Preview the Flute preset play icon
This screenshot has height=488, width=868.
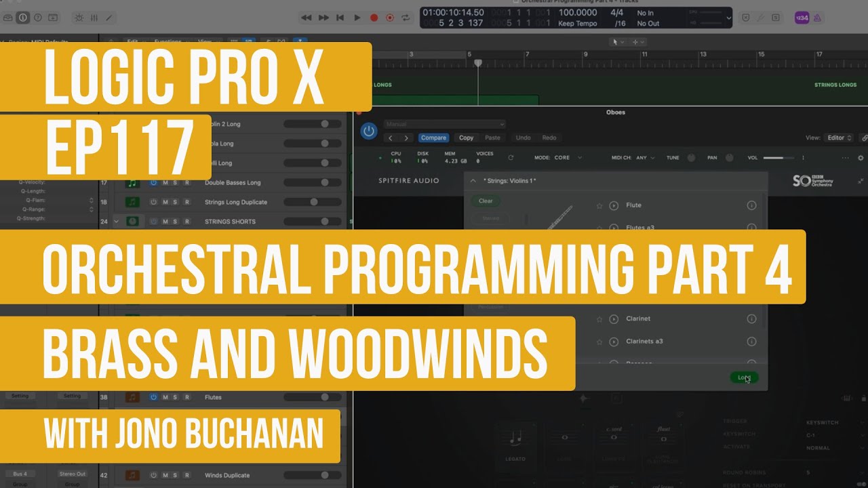tap(614, 205)
